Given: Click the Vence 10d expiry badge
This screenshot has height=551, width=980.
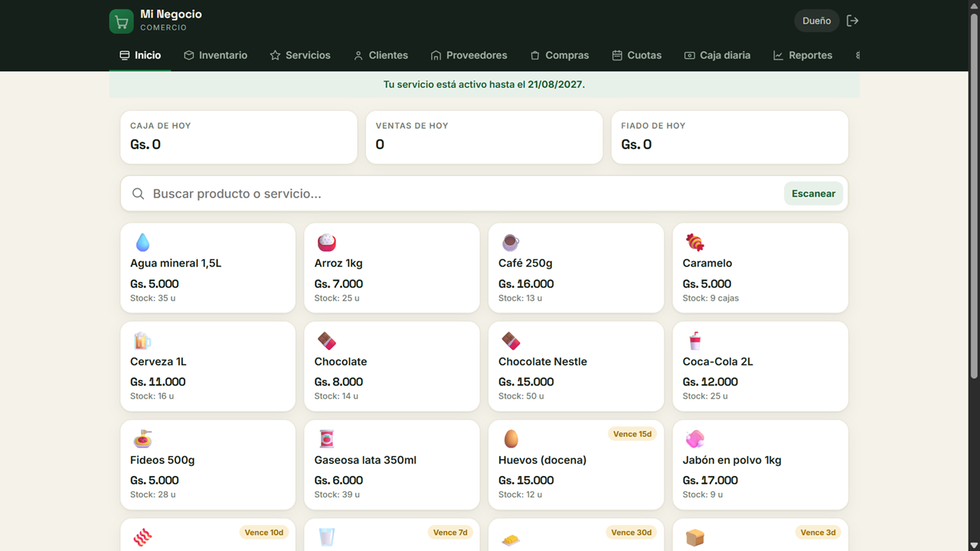Looking at the screenshot, I should 263,532.
